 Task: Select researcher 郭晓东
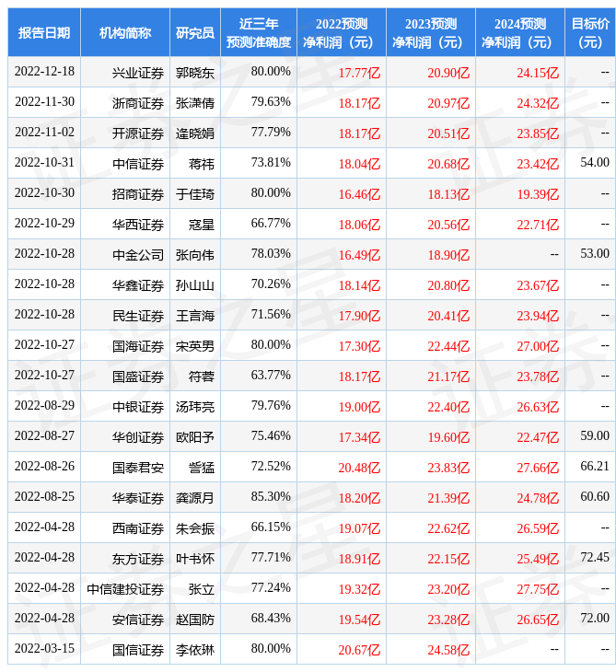point(195,73)
